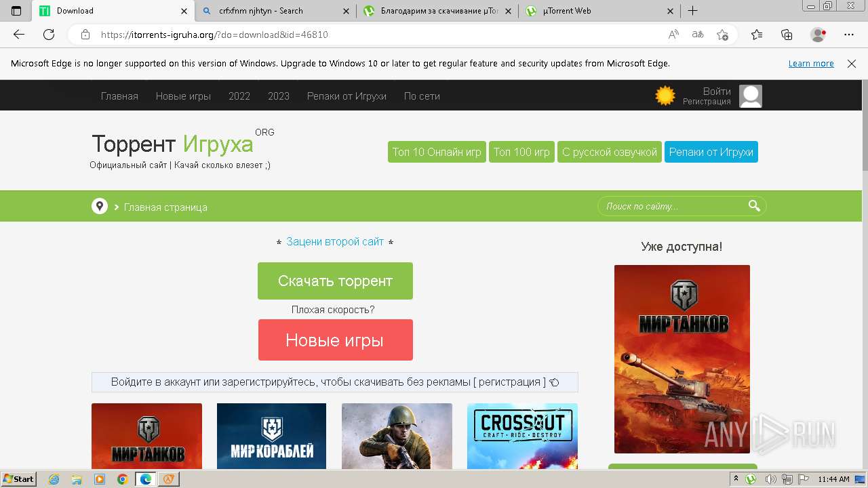Click the Read aloud icon
868x488 pixels.
(673, 35)
